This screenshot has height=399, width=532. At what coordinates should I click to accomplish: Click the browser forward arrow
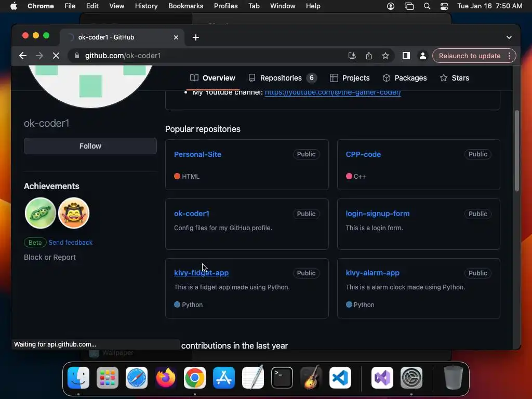(39, 56)
